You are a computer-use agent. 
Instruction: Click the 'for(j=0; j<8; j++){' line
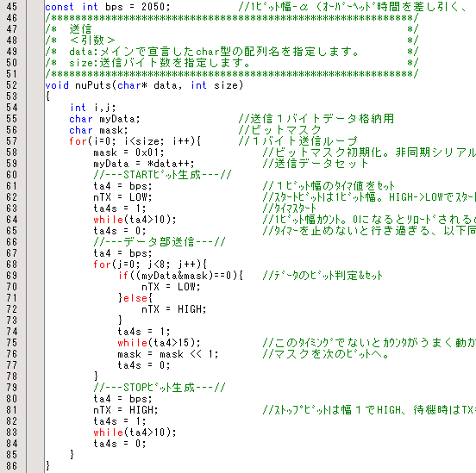click(x=150, y=265)
